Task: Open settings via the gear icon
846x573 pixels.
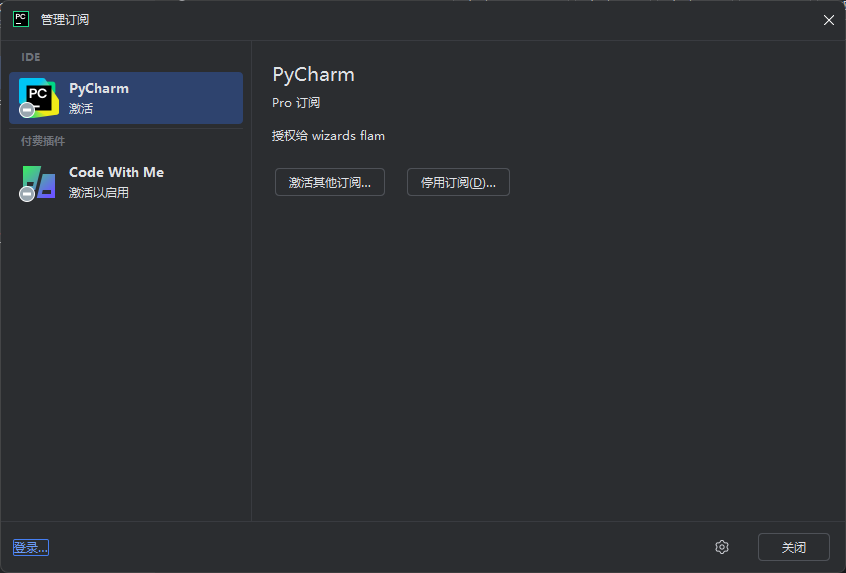Action: click(x=722, y=547)
